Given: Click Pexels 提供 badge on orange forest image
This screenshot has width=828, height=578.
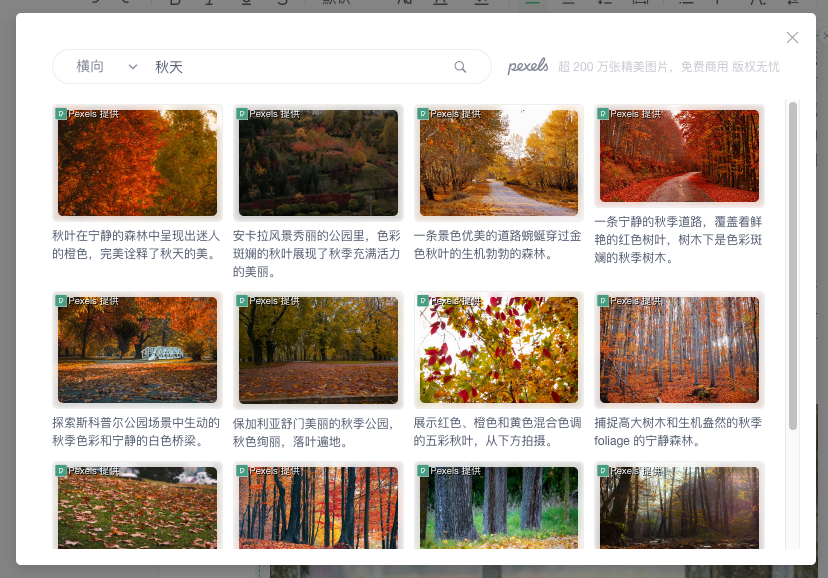Looking at the screenshot, I should tap(88, 113).
